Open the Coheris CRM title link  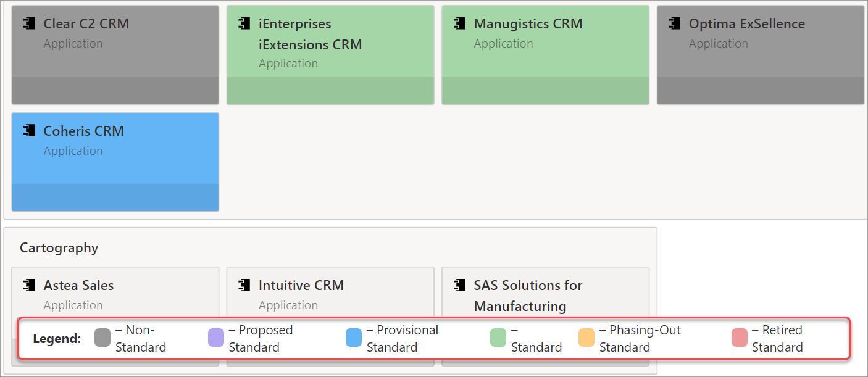click(x=83, y=131)
